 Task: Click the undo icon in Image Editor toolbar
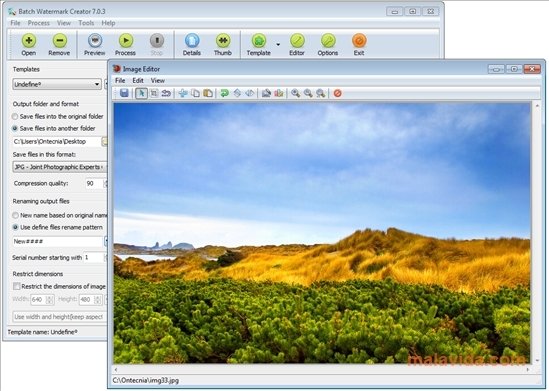click(166, 93)
